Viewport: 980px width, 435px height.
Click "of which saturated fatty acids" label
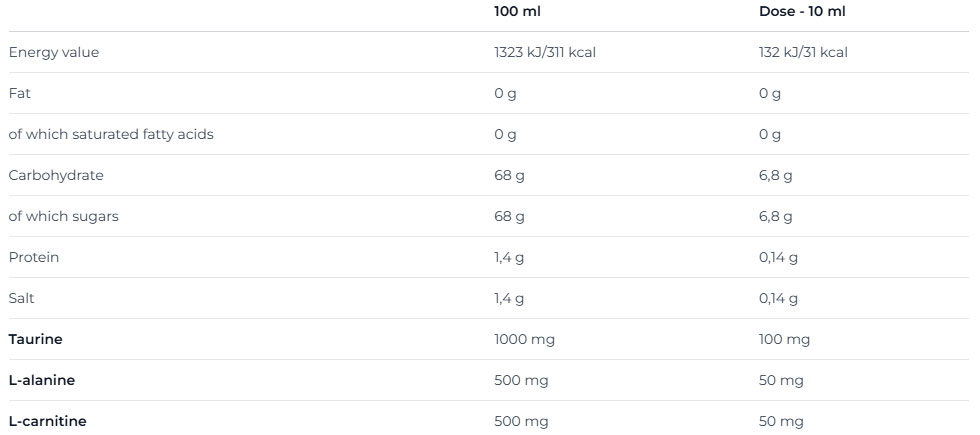111,135
